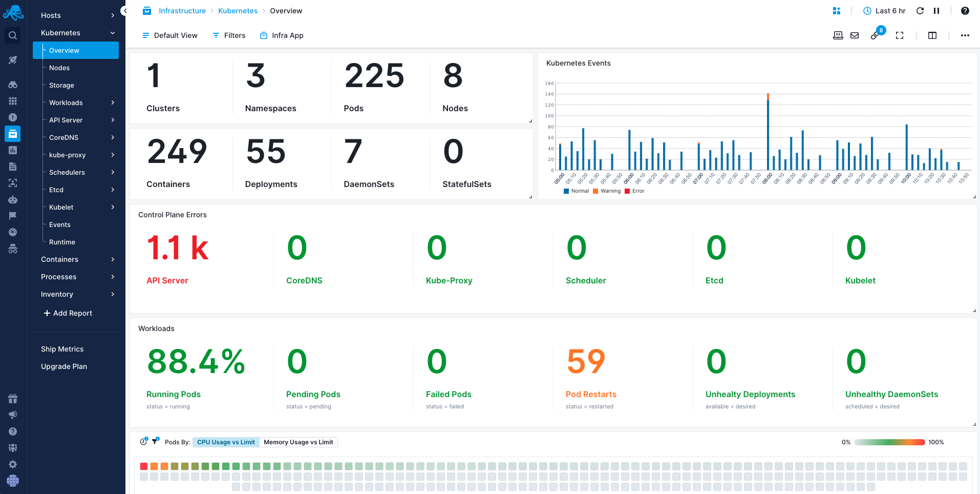Click the Infrastructure breadcrumb link
The height and width of the screenshot is (494, 980).
tap(182, 11)
